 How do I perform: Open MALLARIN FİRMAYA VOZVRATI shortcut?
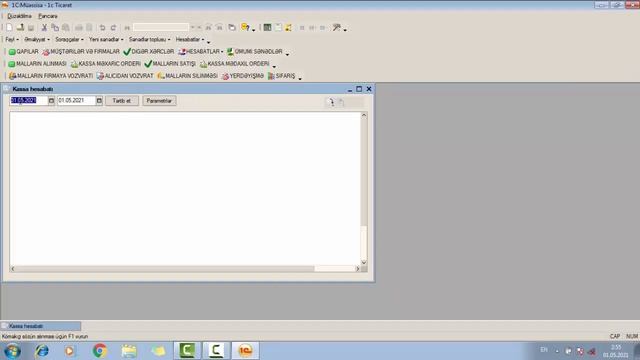pyautogui.click(x=51, y=76)
